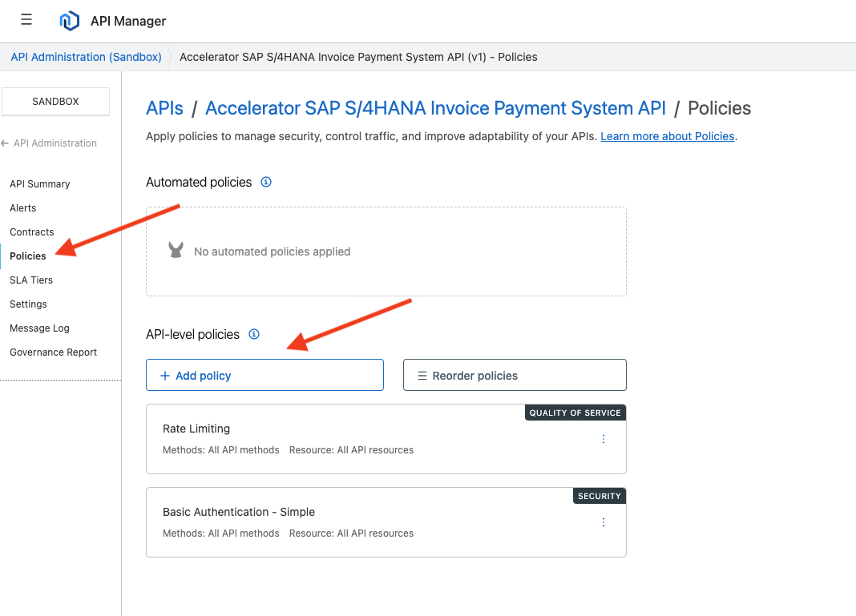Screen dimensions: 856x616
Task: Go to API Summary in sidebar
Action: (40, 184)
